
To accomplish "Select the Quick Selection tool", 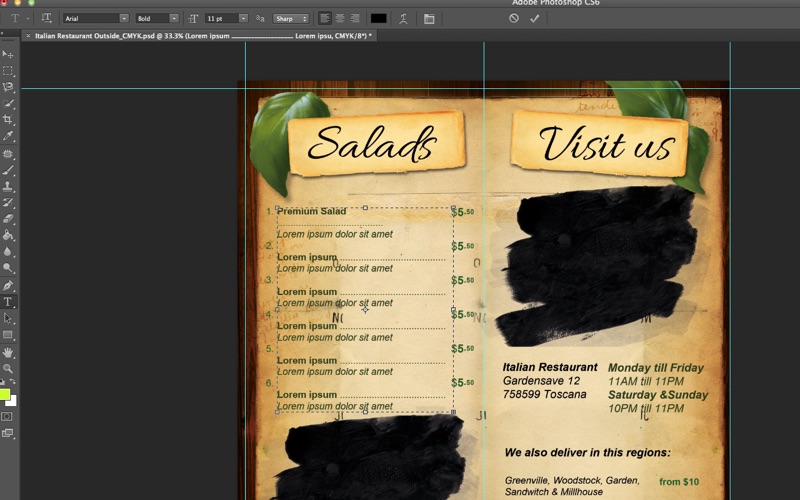I will [x=8, y=103].
